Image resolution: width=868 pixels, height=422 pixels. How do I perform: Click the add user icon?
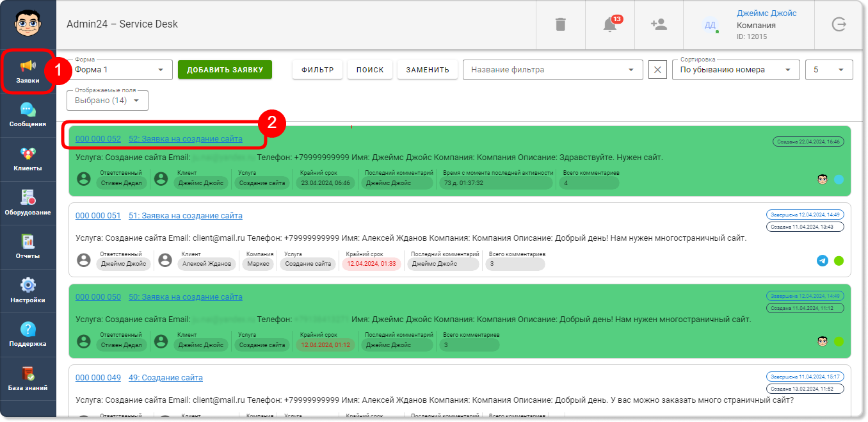click(x=659, y=24)
